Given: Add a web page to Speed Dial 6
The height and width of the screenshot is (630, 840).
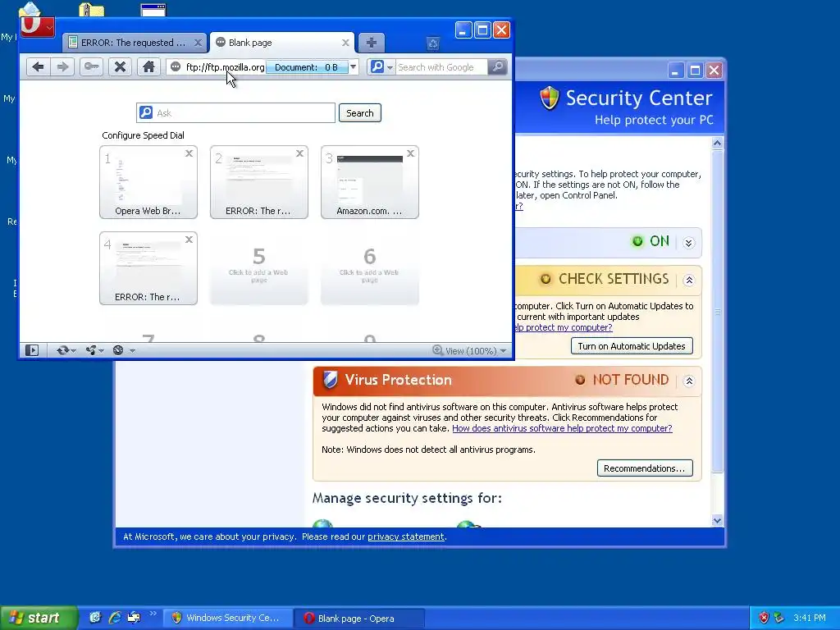Looking at the screenshot, I should 370,268.
